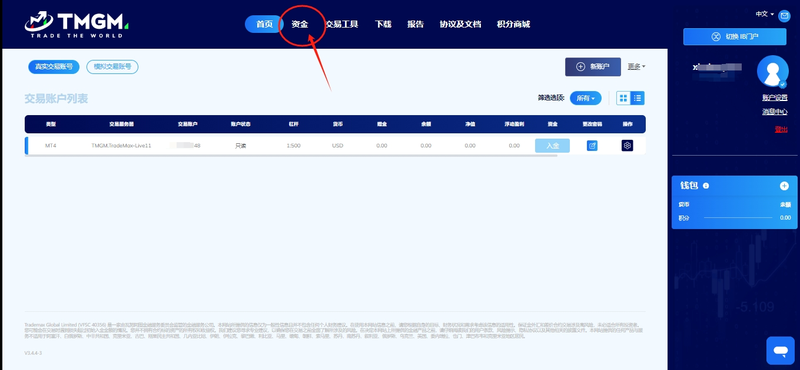Screen dimensions: 800x370
Task: Click change password icon for MT4 account
Action: (x=592, y=146)
